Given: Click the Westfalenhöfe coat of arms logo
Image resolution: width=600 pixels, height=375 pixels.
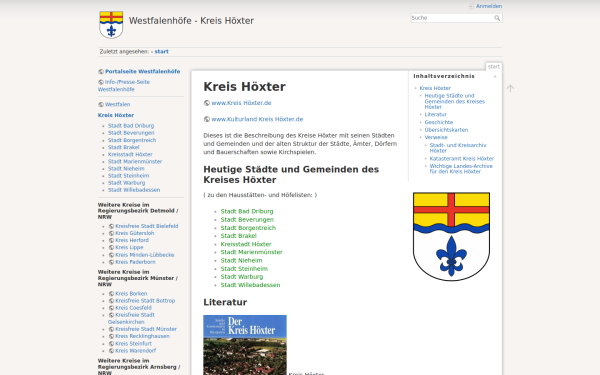Looking at the screenshot, I should pos(111,24).
